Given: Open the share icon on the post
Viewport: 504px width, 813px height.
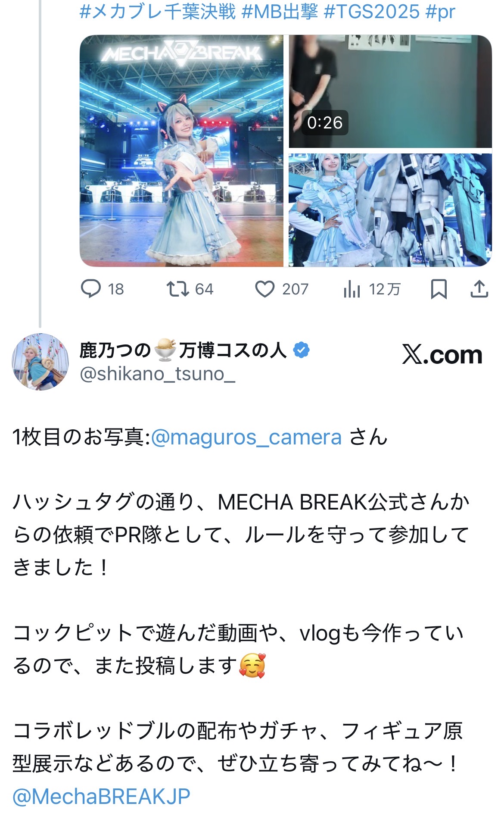Looking at the screenshot, I should pos(479,289).
